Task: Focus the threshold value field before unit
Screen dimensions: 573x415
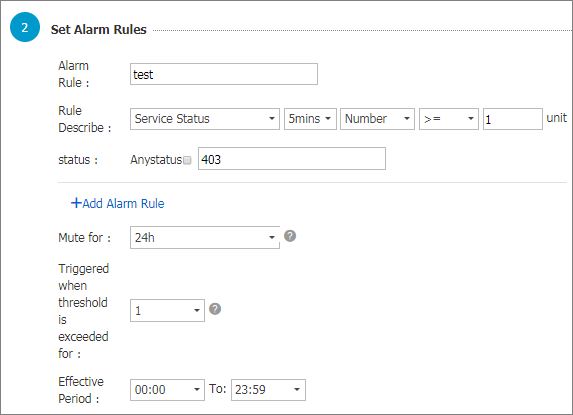Action: tap(513, 119)
